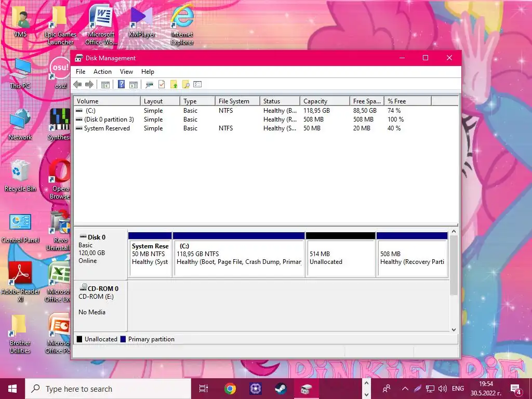Select the Control Panel desktop icon
532x399 pixels.
[x=20, y=228]
